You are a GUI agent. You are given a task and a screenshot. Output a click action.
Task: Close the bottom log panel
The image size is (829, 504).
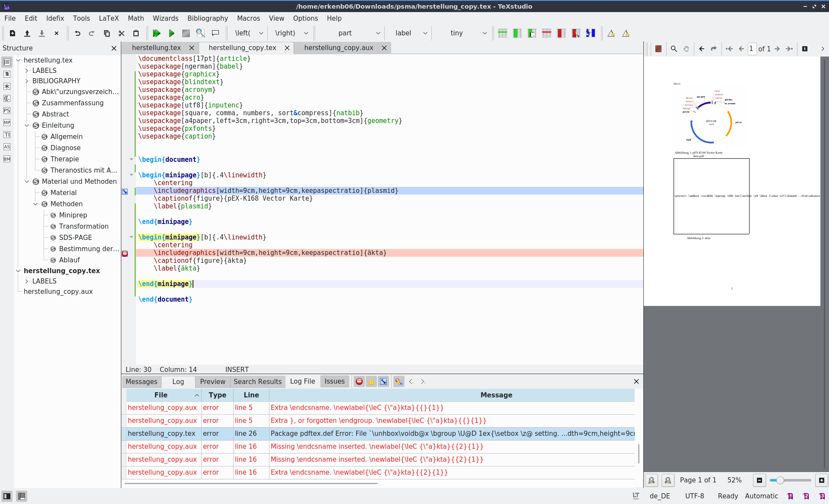636,381
